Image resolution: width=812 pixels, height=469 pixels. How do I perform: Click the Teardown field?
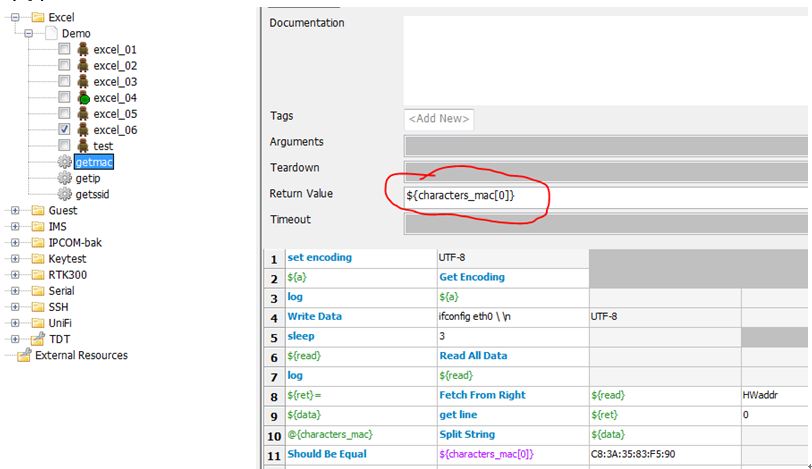click(606, 171)
